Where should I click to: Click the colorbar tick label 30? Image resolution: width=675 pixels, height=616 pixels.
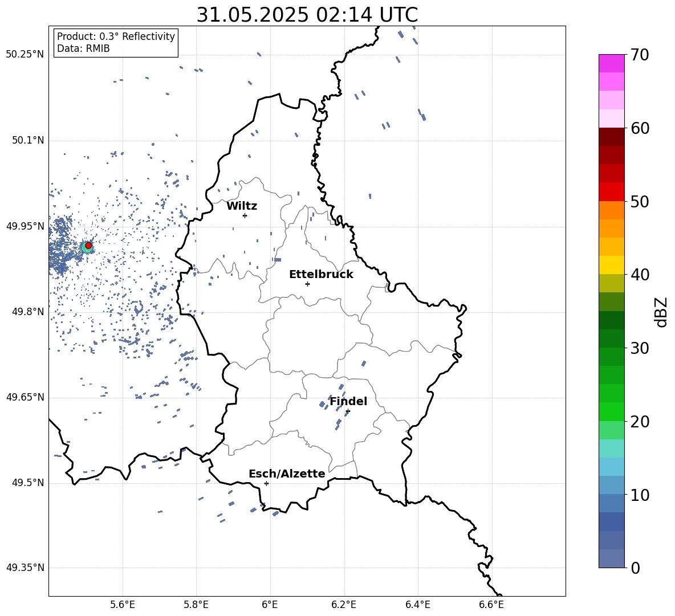(x=640, y=348)
